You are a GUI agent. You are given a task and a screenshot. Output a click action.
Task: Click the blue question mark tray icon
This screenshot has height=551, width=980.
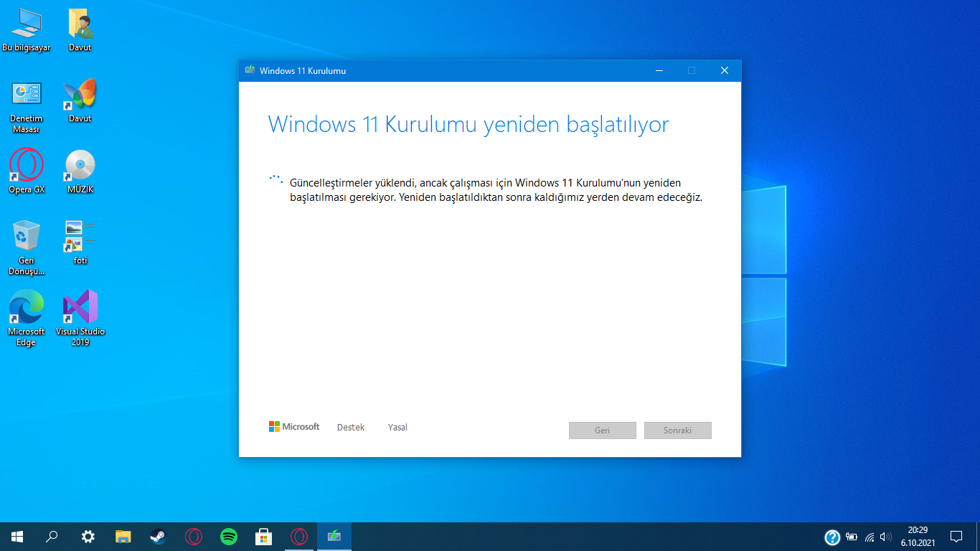832,537
